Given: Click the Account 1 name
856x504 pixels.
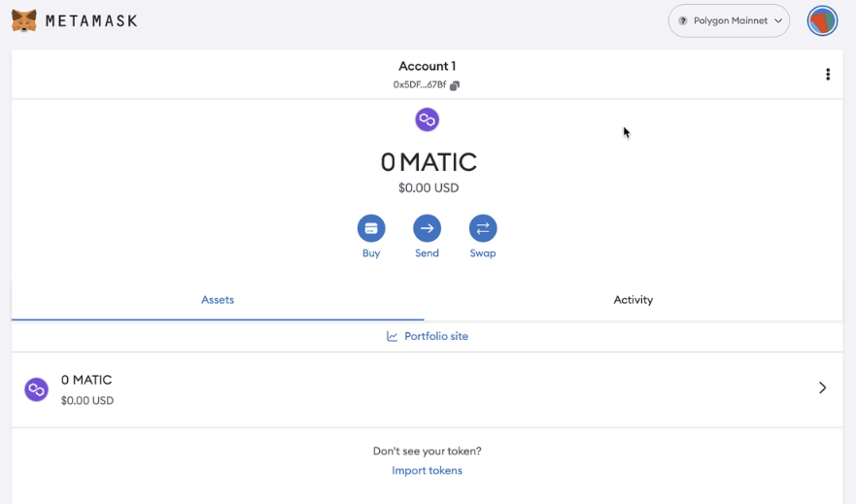Looking at the screenshot, I should [x=427, y=66].
